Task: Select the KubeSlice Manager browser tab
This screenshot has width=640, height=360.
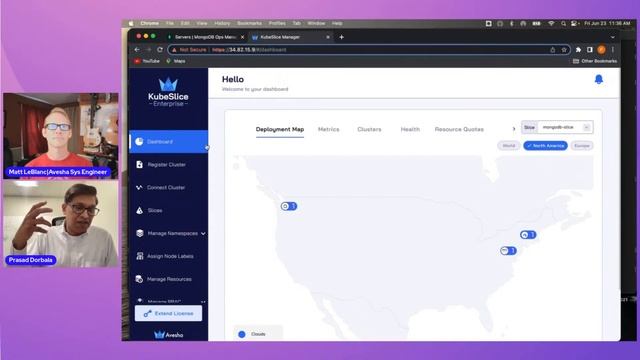Action: click(x=291, y=37)
